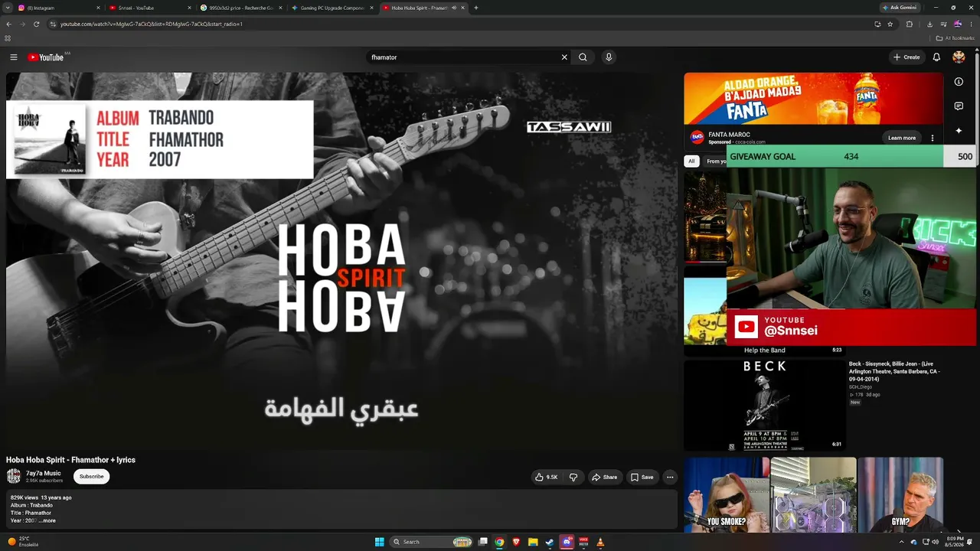Screen dimensions: 980x551
Task: Open YouTube notifications bell
Action: pos(936,57)
